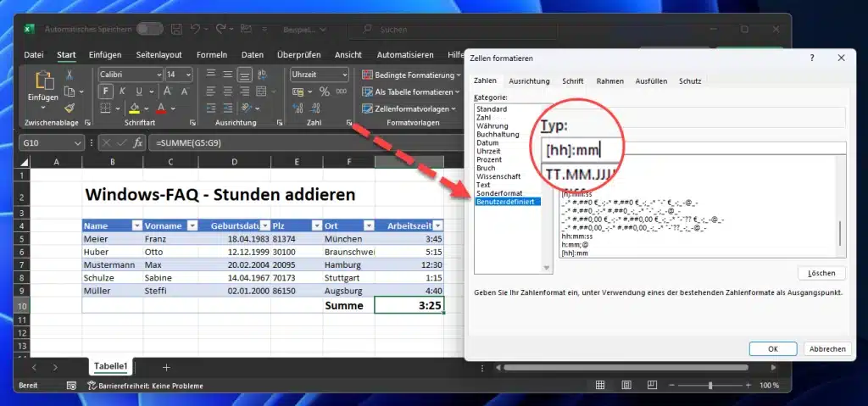
Task: Click the text orientation icon
Action: click(x=247, y=108)
